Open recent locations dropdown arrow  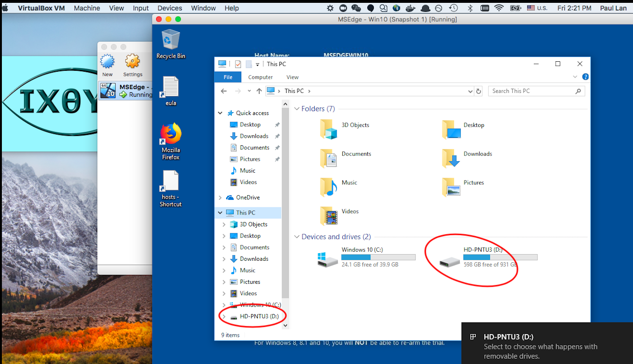(x=249, y=91)
